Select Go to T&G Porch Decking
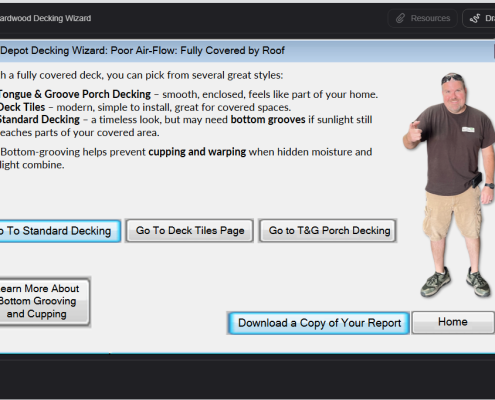The width and height of the screenshot is (495, 400). (x=328, y=231)
